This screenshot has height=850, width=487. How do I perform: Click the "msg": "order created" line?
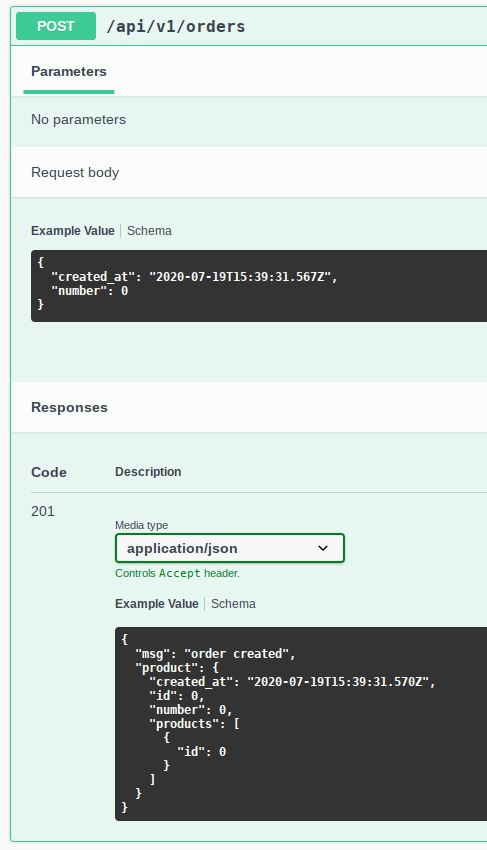pos(215,654)
